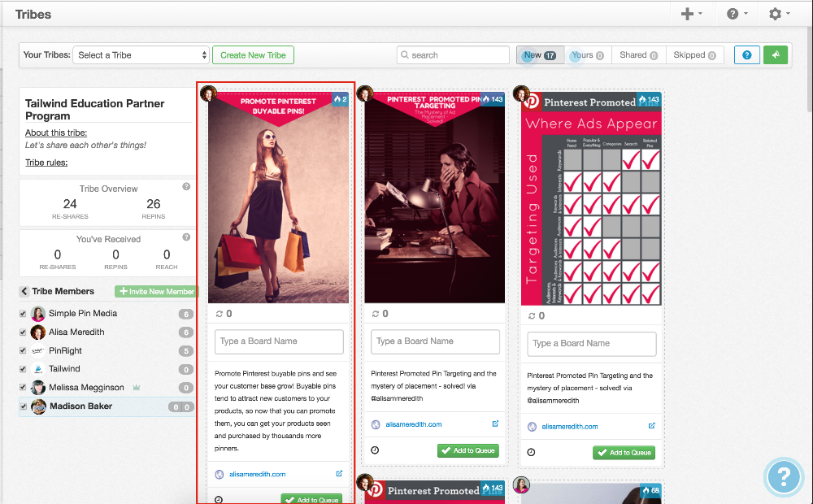
Task: Toggle the Madison Baker checkbox
Action: (23, 406)
